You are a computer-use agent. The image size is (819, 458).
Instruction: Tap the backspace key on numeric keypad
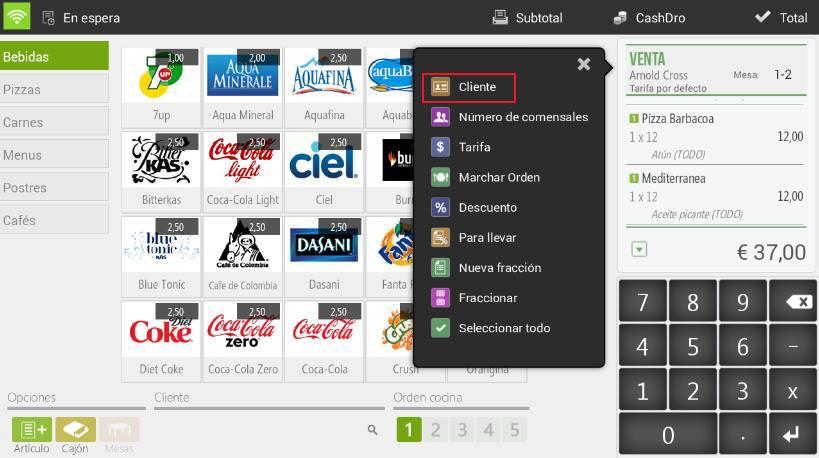pyautogui.click(x=793, y=301)
